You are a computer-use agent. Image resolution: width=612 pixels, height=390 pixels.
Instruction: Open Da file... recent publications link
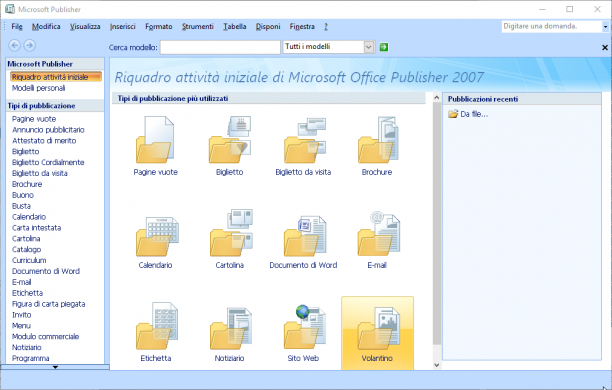pyautogui.click(x=468, y=114)
